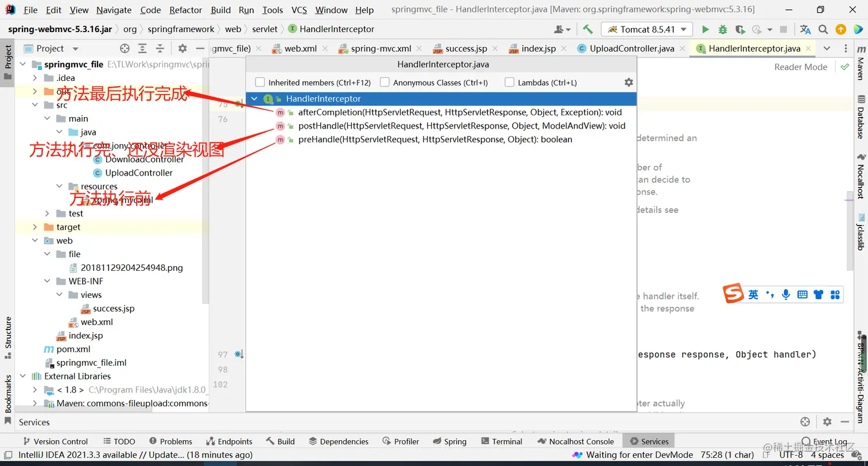868x466 pixels.
Task: Click the Build Project hammer icon
Action: (x=587, y=29)
